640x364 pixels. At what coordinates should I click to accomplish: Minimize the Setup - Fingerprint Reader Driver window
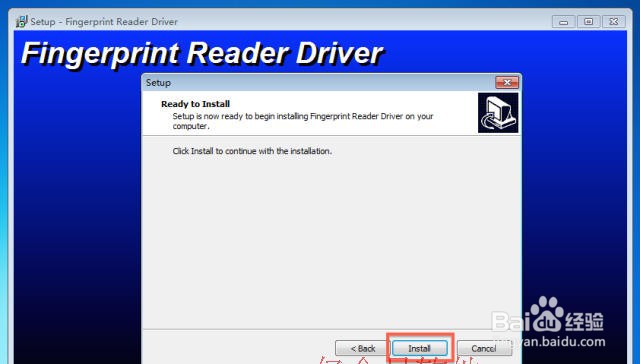point(564,22)
